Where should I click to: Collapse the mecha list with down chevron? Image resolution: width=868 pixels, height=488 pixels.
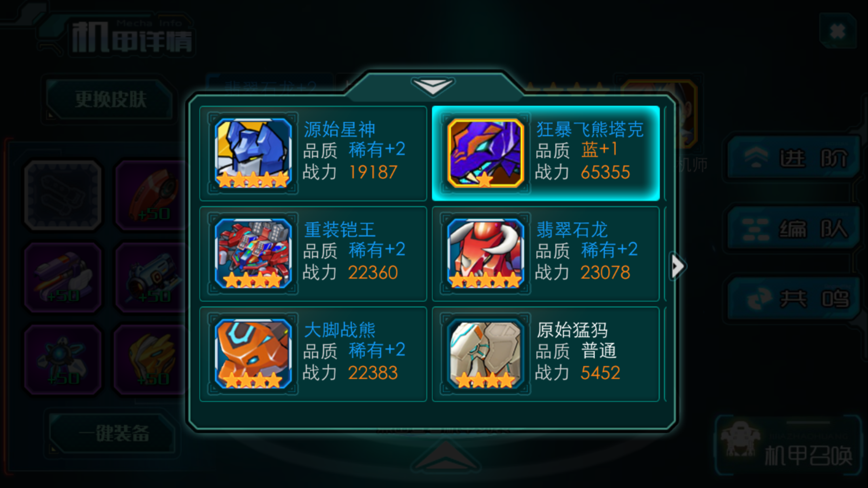click(x=433, y=86)
